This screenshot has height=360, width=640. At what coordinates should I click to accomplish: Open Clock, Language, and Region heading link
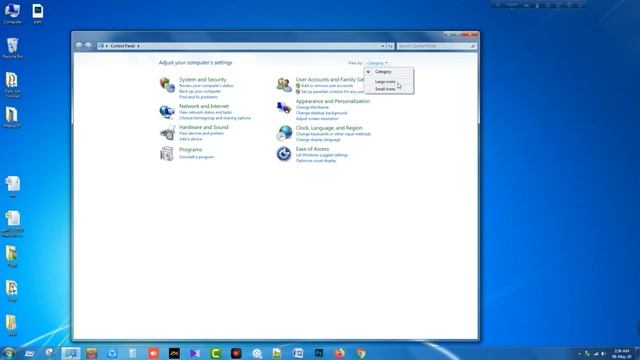tap(329, 128)
